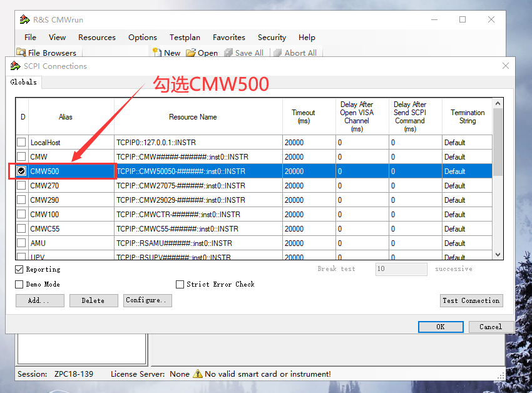Click the New testplan icon

tap(156, 53)
